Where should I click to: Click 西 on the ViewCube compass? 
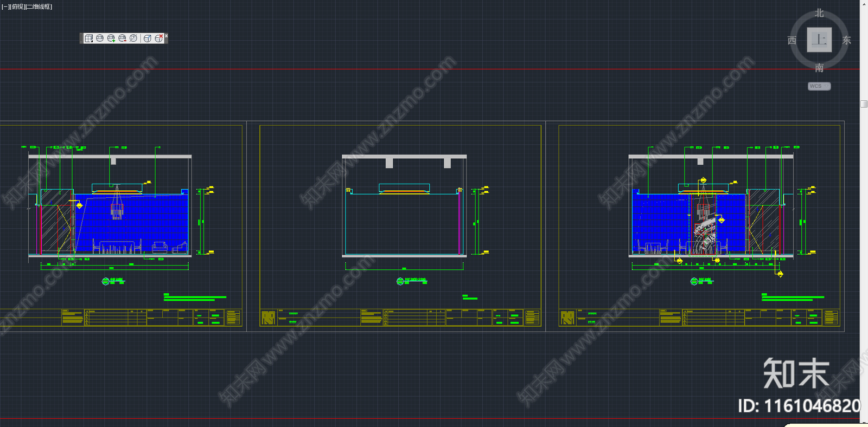tap(792, 40)
